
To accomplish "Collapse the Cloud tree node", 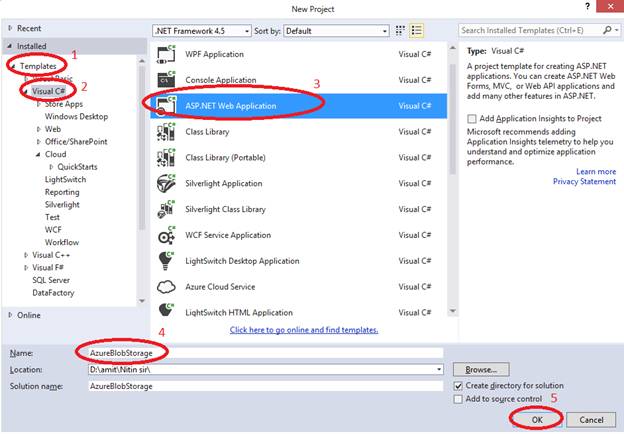I will [38, 154].
